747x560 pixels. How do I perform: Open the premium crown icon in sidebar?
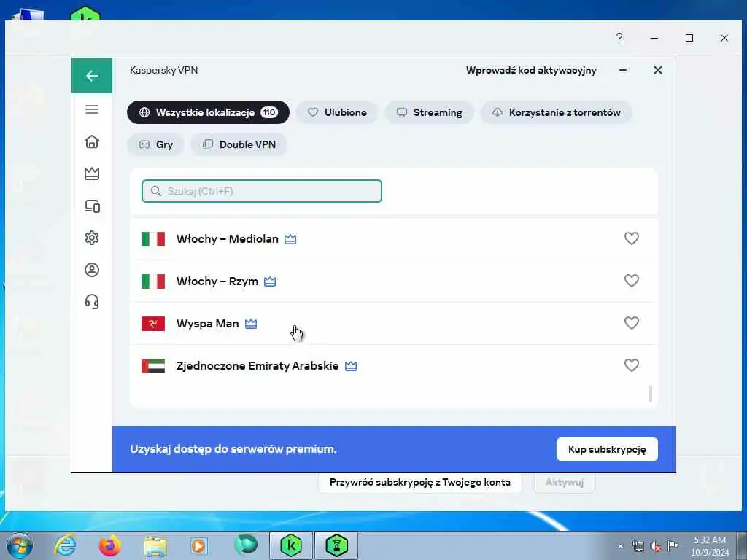92,174
